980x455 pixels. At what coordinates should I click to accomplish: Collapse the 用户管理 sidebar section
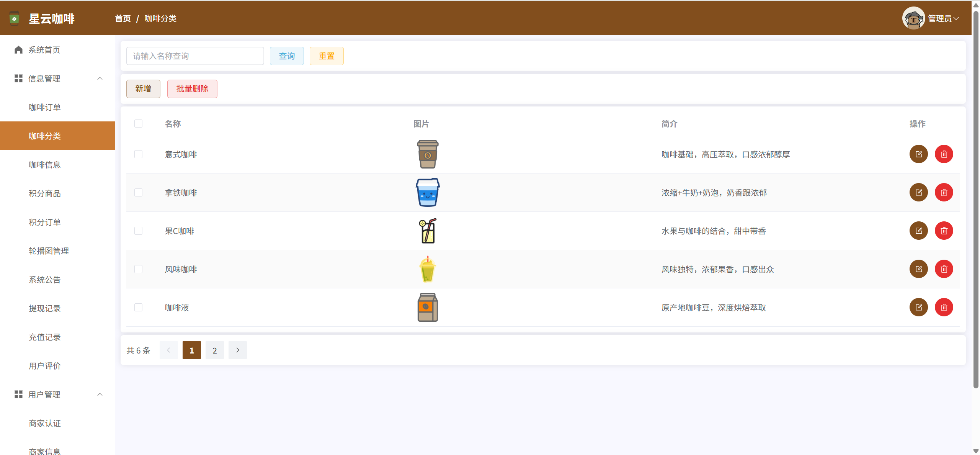click(x=100, y=394)
